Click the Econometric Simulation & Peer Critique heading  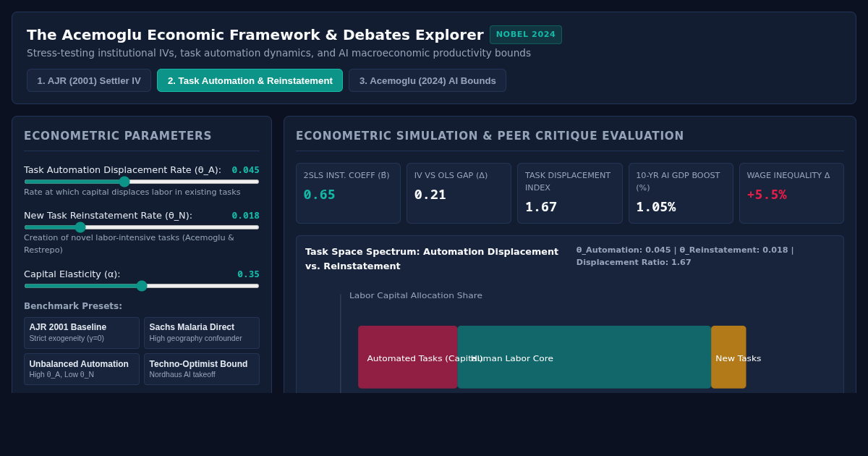(x=490, y=136)
